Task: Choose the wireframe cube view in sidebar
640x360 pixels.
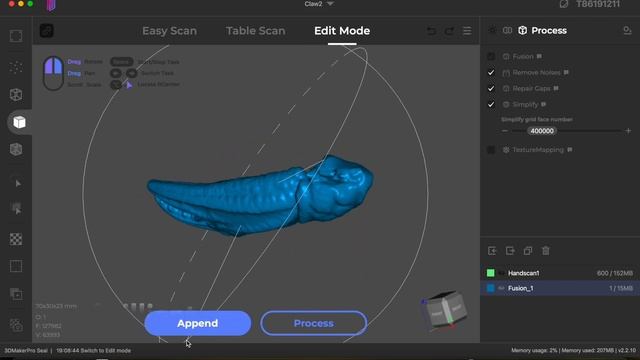Action: [x=16, y=95]
